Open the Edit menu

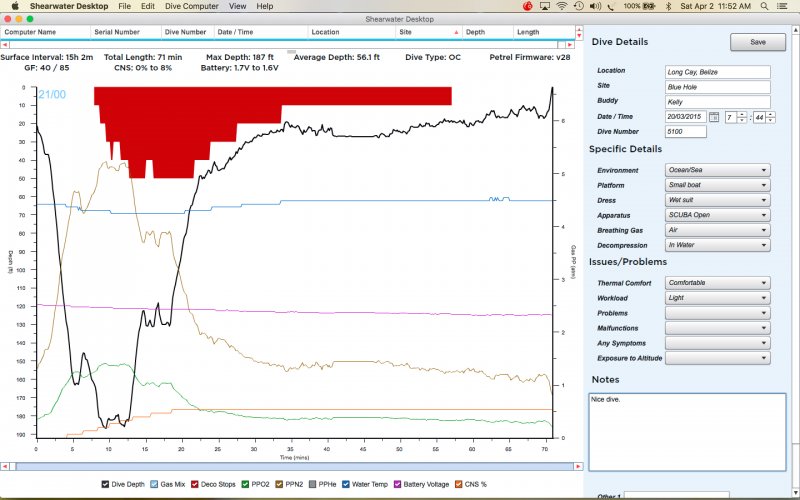point(148,6)
